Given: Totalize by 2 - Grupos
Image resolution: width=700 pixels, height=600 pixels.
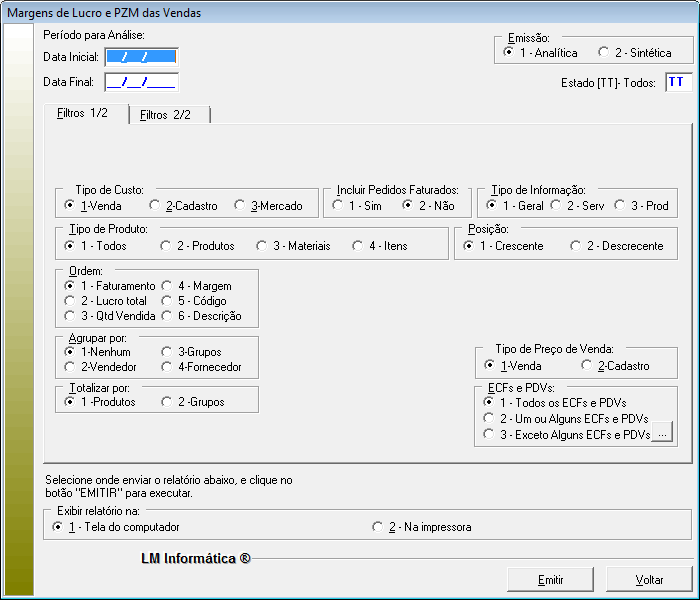Looking at the screenshot, I should [x=167, y=402].
